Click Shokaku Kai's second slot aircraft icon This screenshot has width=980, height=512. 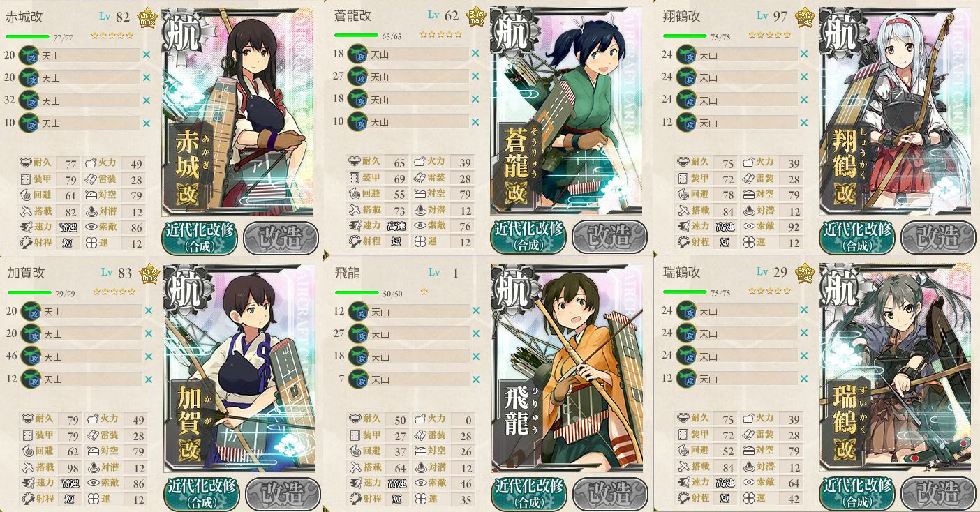(x=687, y=77)
